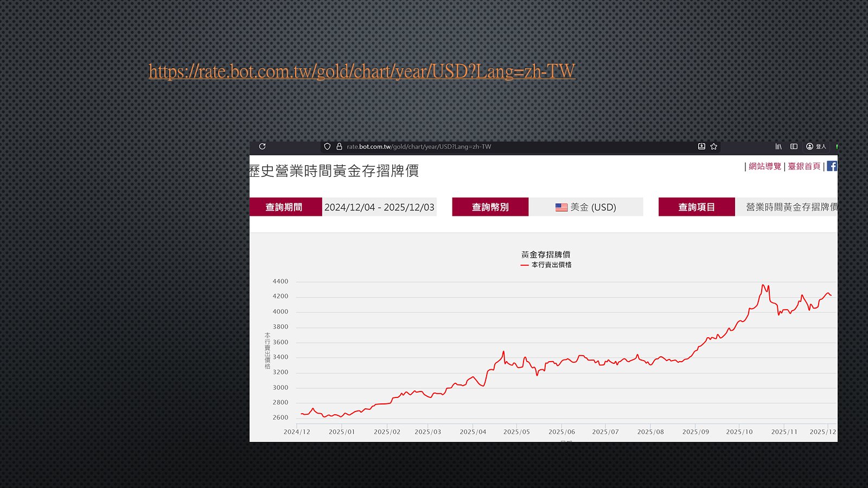
Task: Click the browser reload icon
Action: [x=262, y=146]
